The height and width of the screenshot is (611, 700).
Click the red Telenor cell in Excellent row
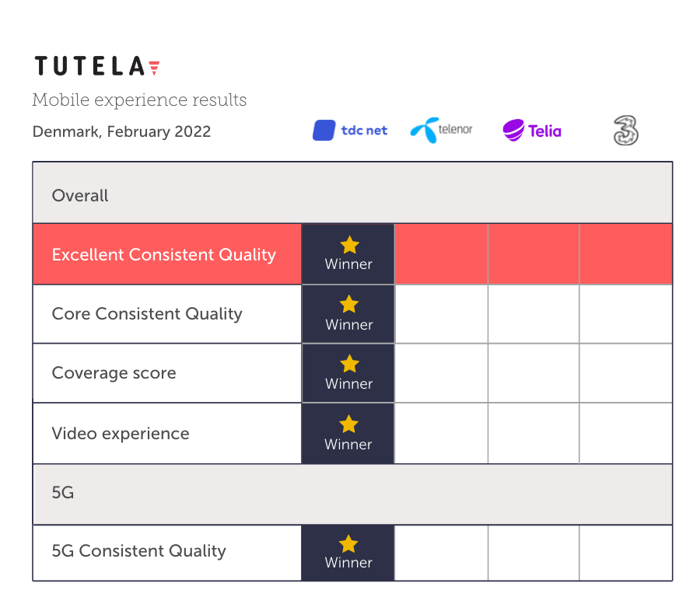click(x=441, y=254)
